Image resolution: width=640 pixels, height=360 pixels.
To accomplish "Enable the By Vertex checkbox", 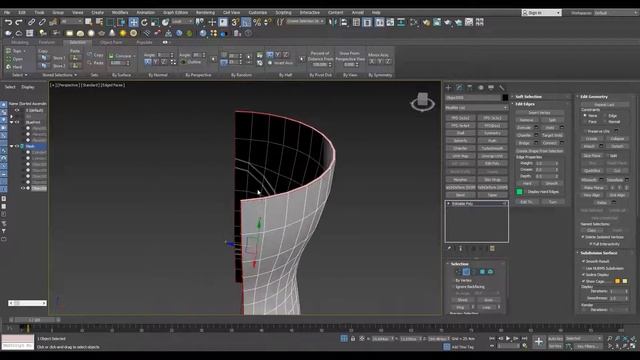I will [453, 280].
